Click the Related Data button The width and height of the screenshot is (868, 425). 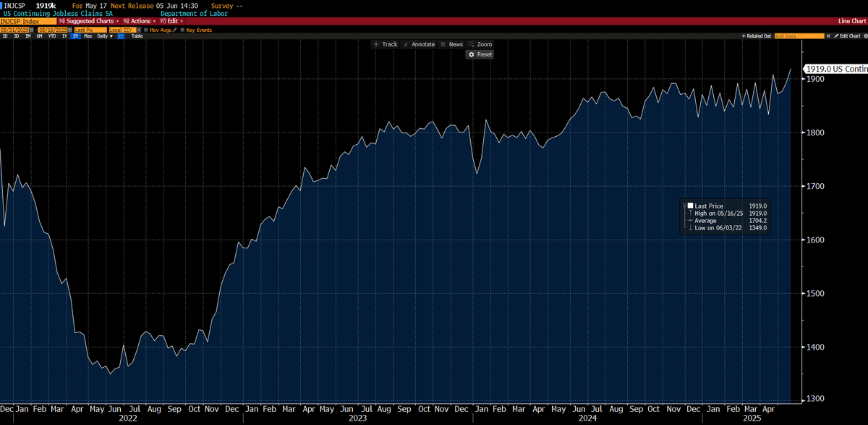tap(757, 36)
